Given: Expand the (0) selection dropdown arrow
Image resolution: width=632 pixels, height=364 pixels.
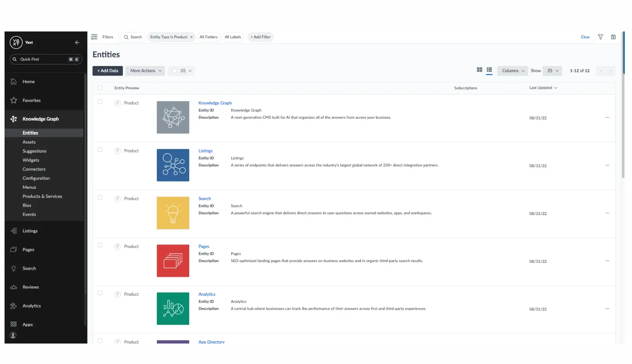Looking at the screenshot, I should click(190, 71).
